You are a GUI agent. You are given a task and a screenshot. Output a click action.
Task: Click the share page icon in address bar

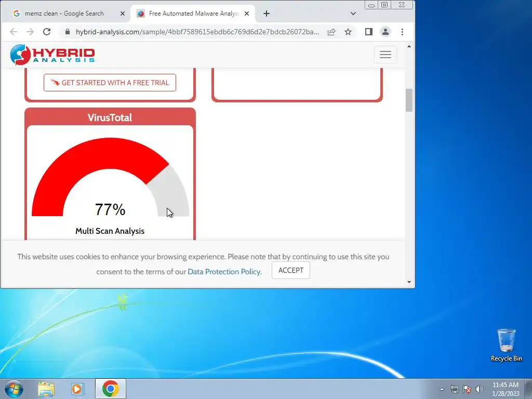click(x=331, y=32)
